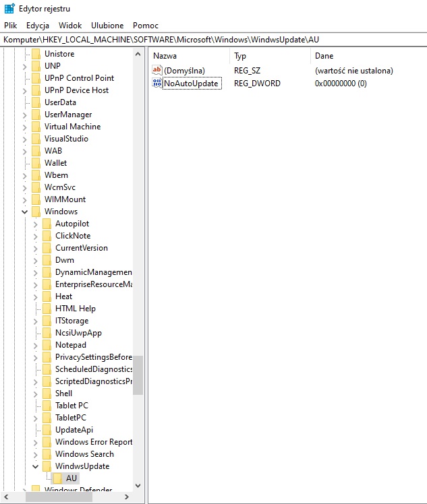Click the HTML Help folder icon

tap(47, 309)
